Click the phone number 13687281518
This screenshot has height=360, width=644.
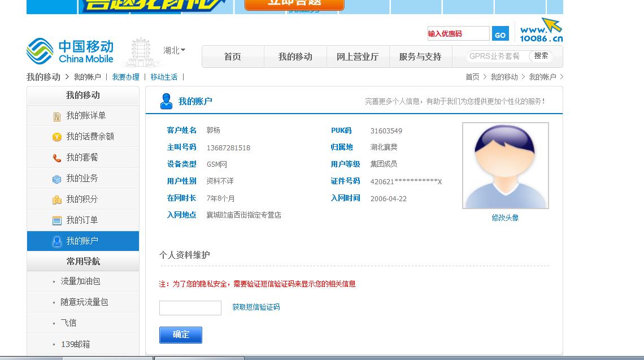click(228, 148)
